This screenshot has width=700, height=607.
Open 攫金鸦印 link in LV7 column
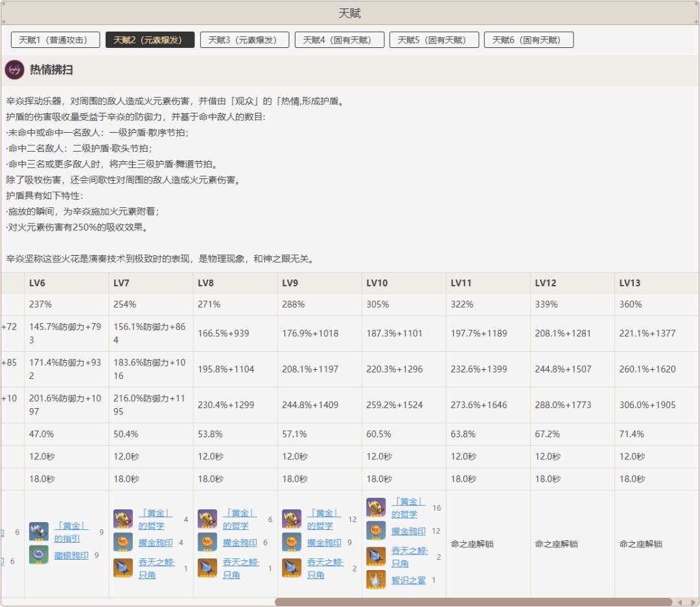[156, 543]
